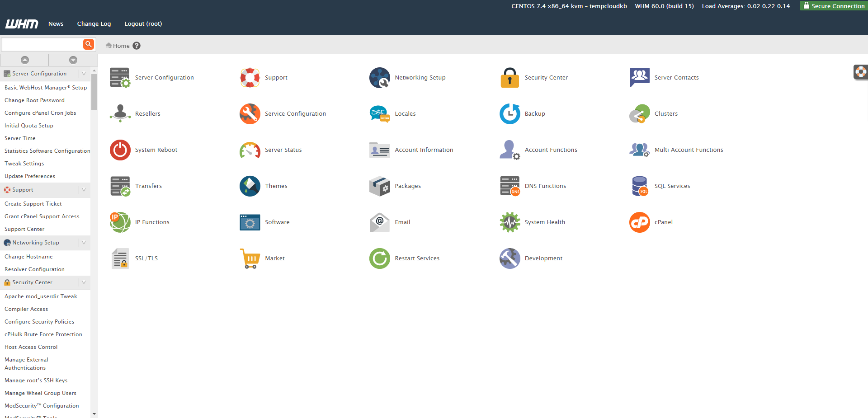Open the Server Status gauge icon
Image resolution: width=868 pixels, height=418 pixels.
[x=250, y=150]
